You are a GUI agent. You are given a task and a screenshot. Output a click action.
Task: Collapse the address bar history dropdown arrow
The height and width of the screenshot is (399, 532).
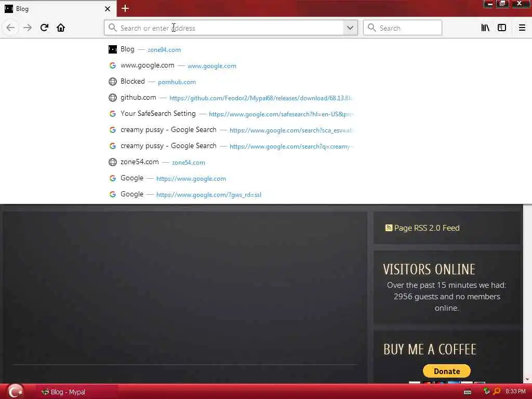pos(350,28)
